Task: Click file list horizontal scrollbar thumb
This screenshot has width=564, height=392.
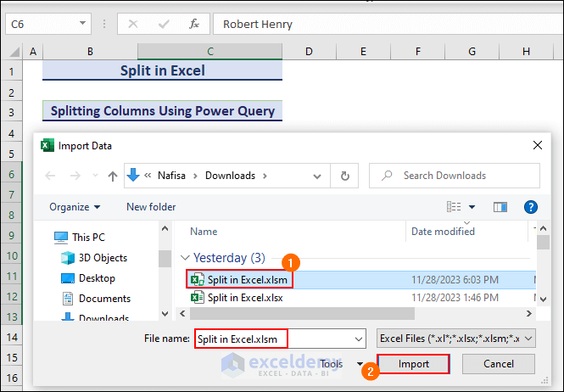Action: tap(302, 314)
